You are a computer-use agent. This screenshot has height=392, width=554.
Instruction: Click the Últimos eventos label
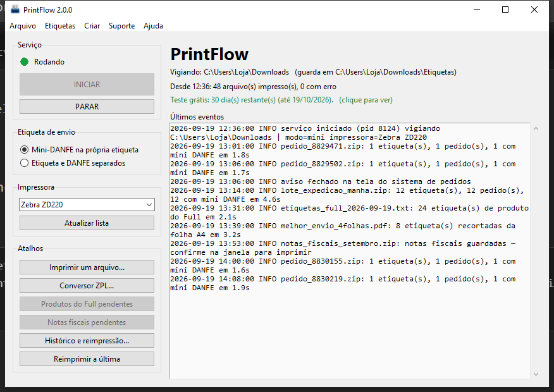pos(197,117)
